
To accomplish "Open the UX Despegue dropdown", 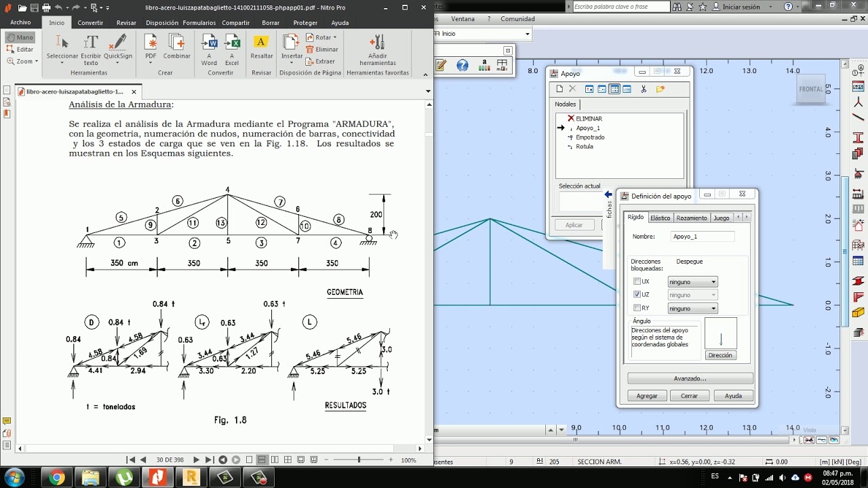I will coord(692,281).
